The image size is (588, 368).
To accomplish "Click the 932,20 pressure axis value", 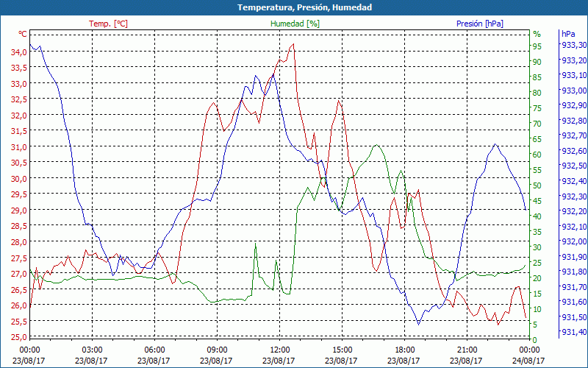I will [574, 211].
